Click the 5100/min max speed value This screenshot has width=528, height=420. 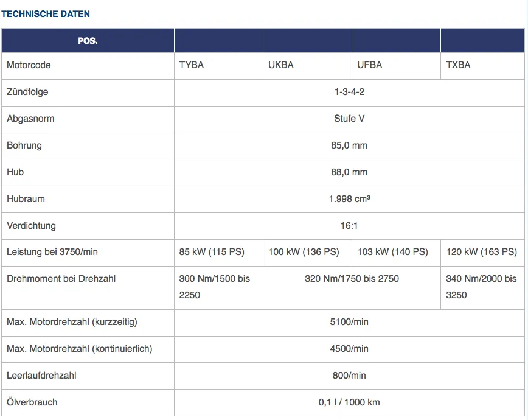coord(349,322)
